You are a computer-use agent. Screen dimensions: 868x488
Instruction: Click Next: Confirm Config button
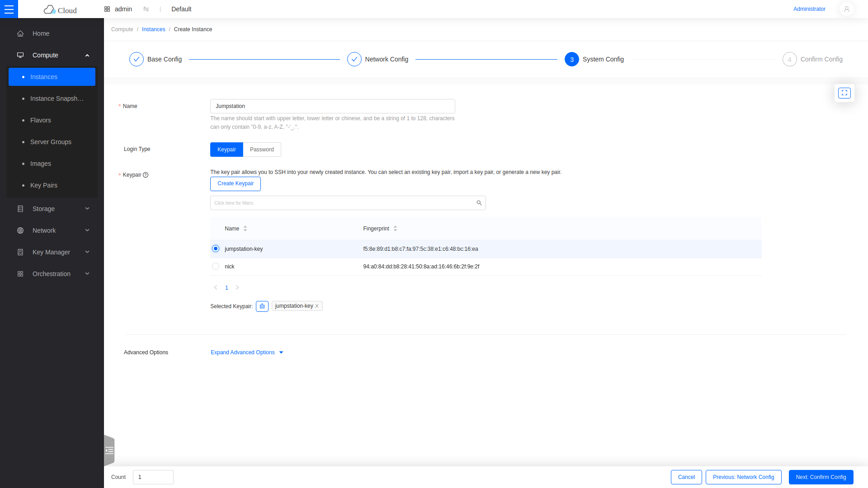[x=821, y=477]
